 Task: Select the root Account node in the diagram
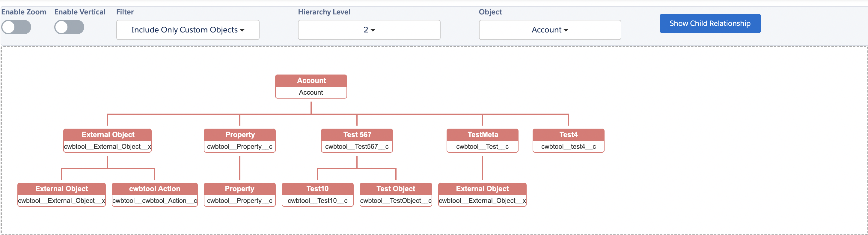point(311,87)
